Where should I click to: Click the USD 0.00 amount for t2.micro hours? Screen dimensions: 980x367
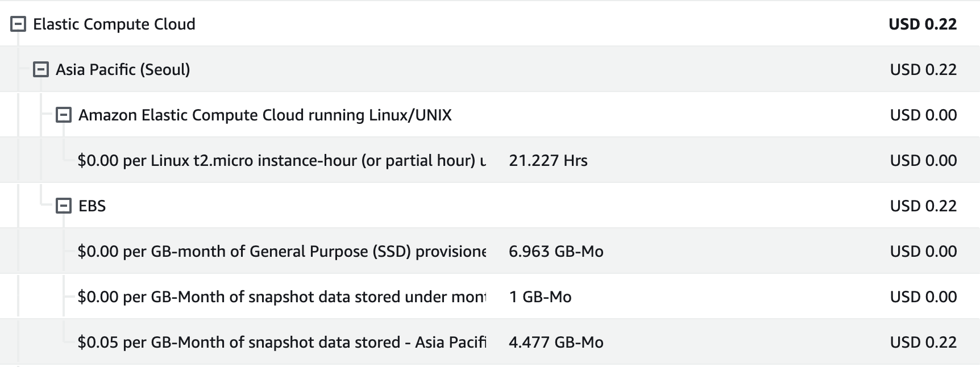923,160
